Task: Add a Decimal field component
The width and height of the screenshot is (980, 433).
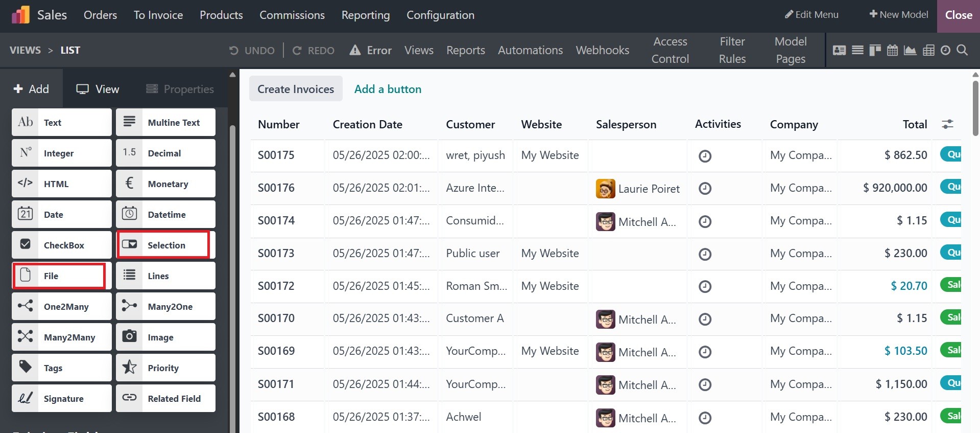Action: 165,153
